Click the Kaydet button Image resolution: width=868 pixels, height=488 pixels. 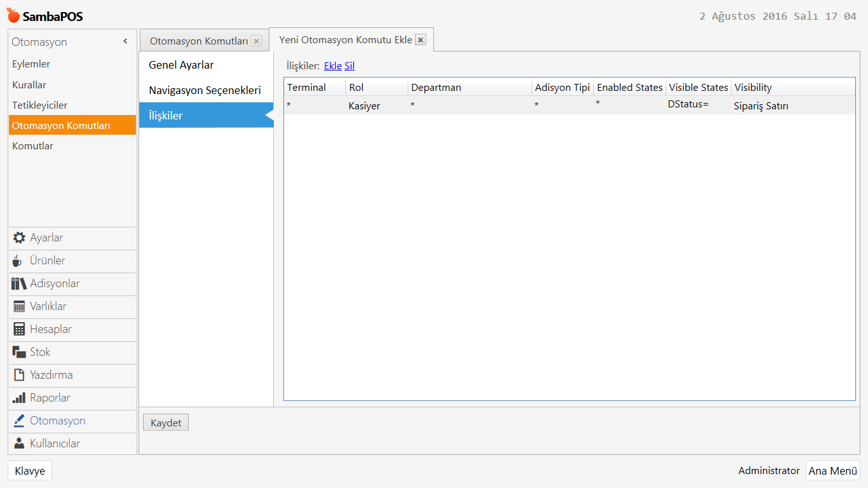pos(166,423)
